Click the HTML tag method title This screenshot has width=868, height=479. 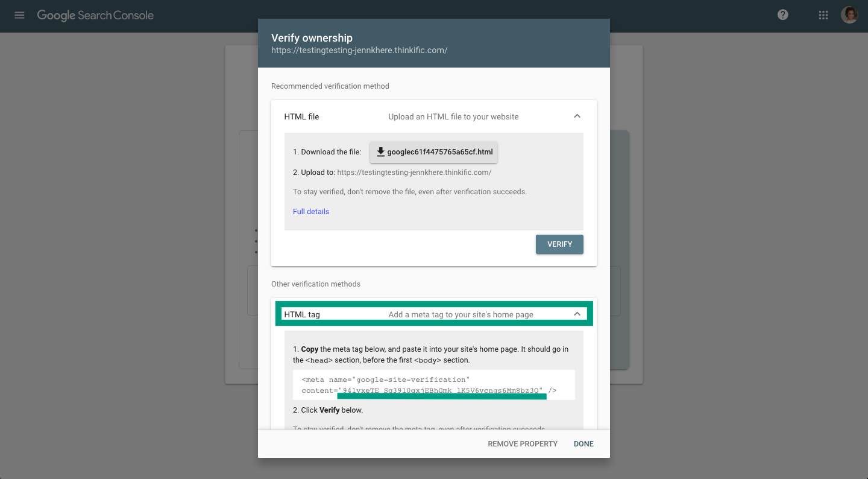pos(302,314)
